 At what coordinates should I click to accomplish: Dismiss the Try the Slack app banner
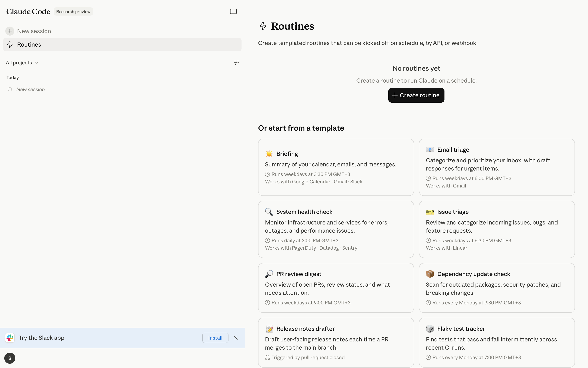[x=236, y=338]
